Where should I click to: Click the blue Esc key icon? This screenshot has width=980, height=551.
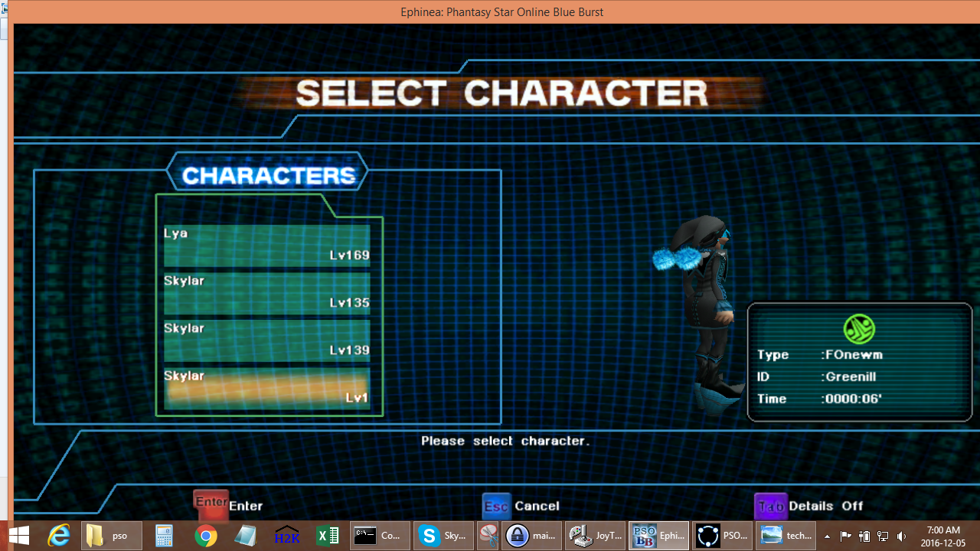point(496,506)
